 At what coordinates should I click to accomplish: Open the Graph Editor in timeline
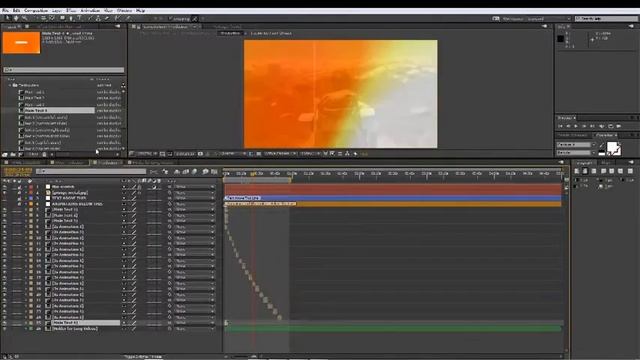point(214,172)
